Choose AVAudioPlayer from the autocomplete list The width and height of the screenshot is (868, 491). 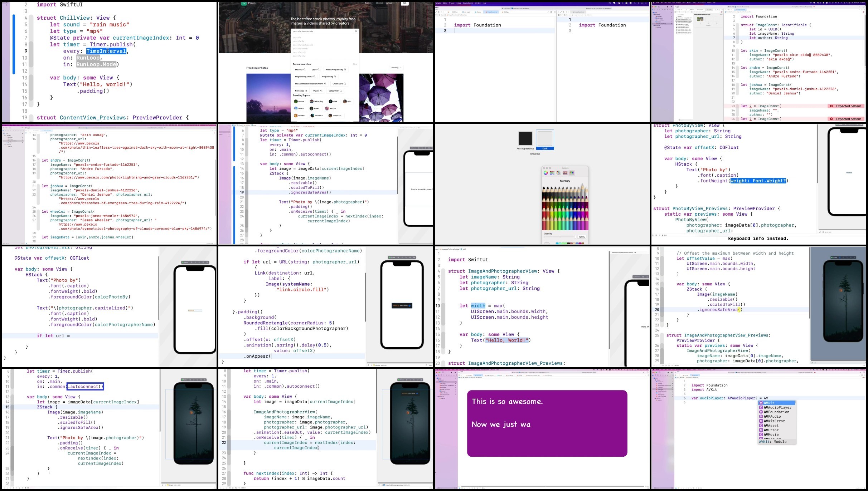coord(777,407)
